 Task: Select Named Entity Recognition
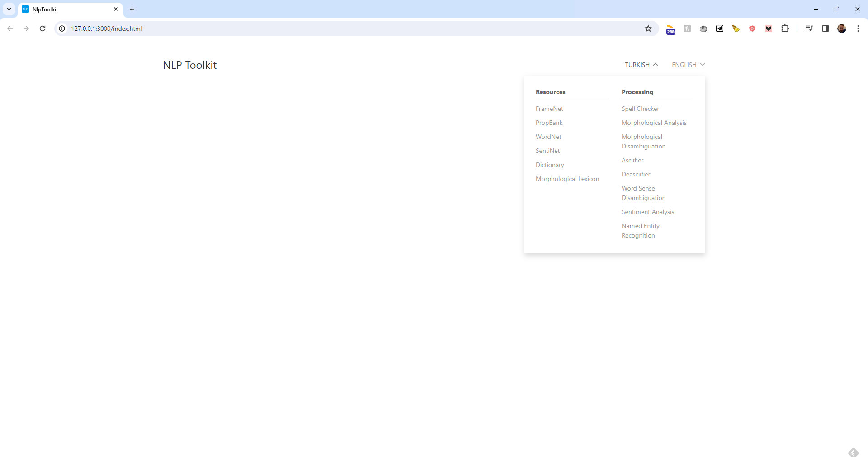pos(640,230)
